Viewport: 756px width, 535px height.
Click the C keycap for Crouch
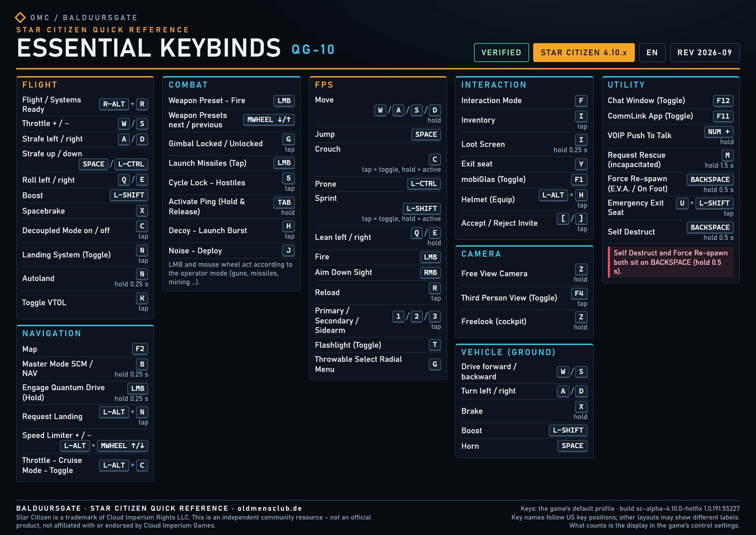[x=435, y=159]
